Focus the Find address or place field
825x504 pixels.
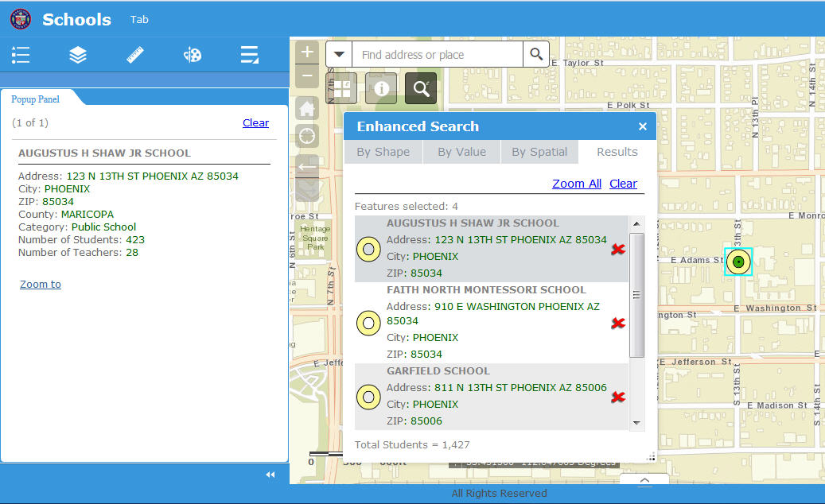click(438, 55)
